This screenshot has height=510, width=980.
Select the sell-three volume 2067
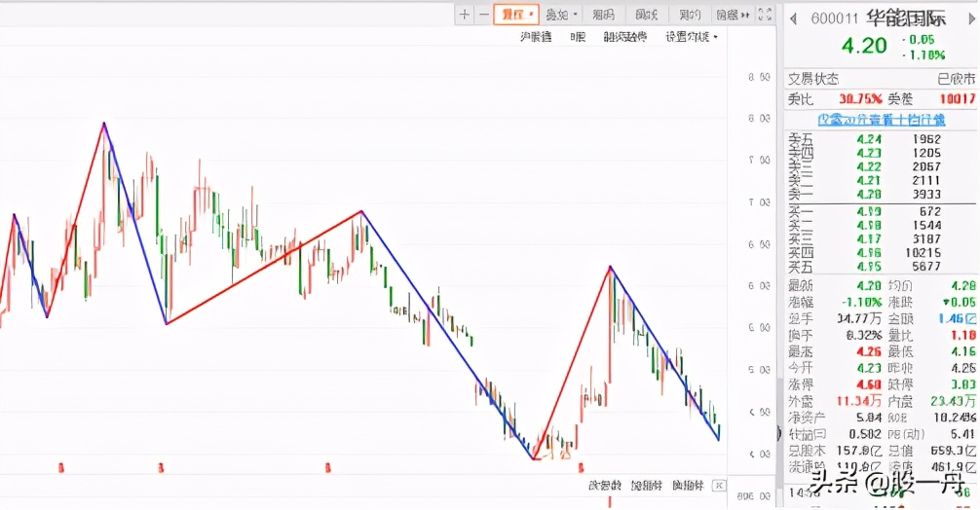tap(926, 166)
